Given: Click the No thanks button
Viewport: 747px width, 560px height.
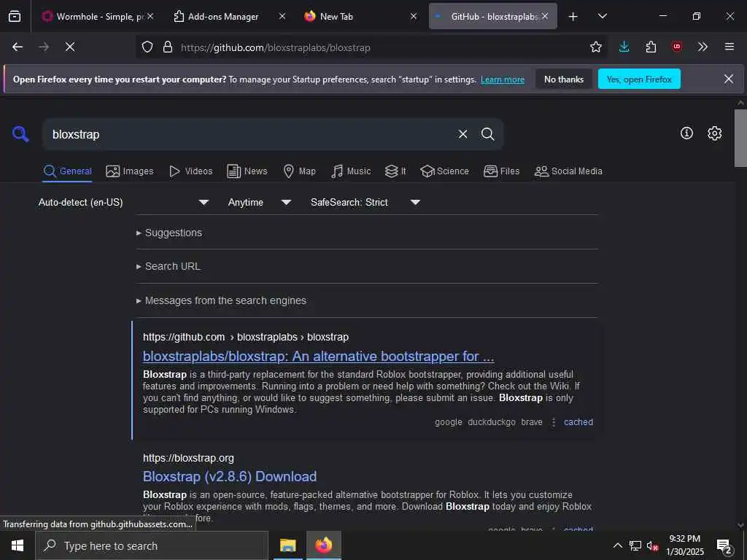Looking at the screenshot, I should [x=564, y=79].
